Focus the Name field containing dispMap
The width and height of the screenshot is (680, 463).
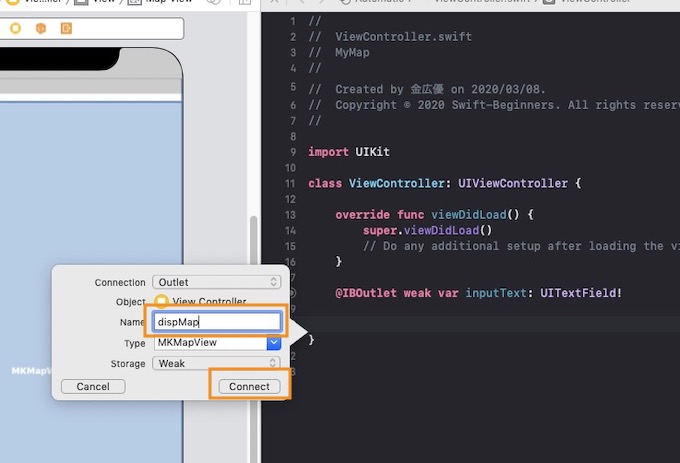217,322
